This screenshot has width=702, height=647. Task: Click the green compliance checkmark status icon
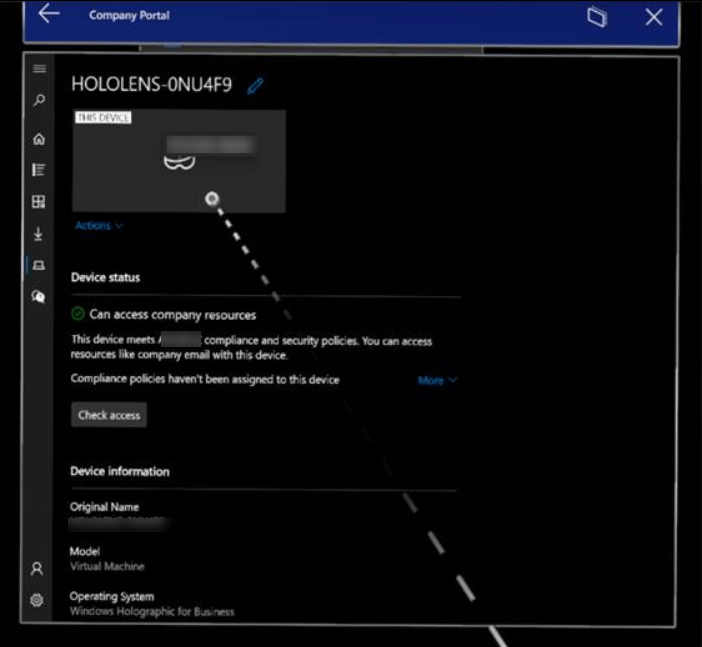(x=78, y=314)
